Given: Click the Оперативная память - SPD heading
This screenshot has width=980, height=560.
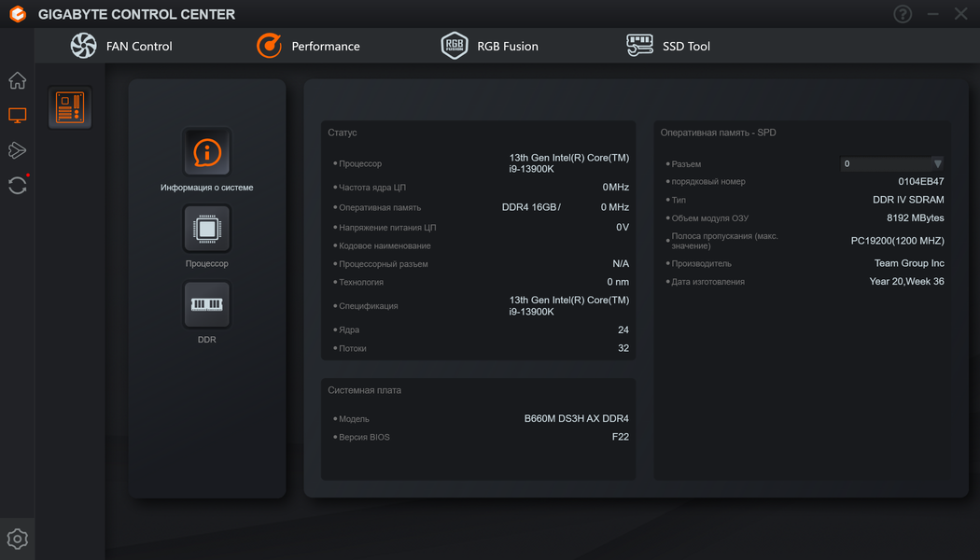Looking at the screenshot, I should click(x=718, y=133).
